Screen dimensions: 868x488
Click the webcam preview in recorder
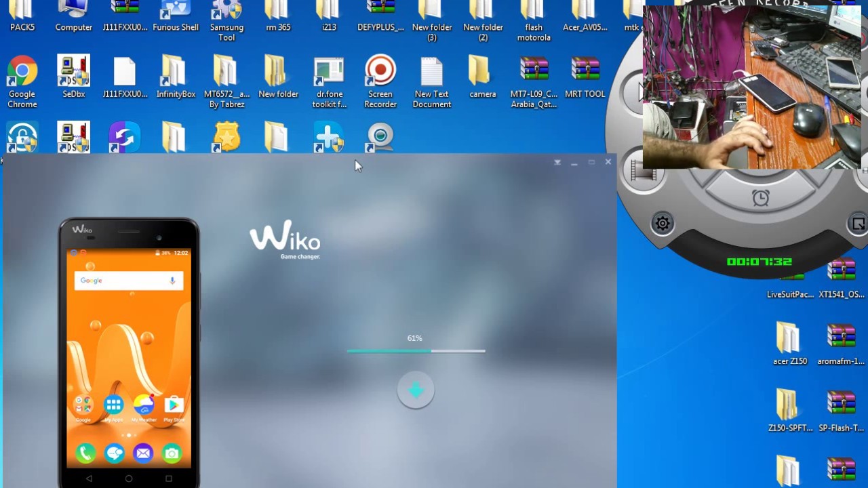point(751,87)
